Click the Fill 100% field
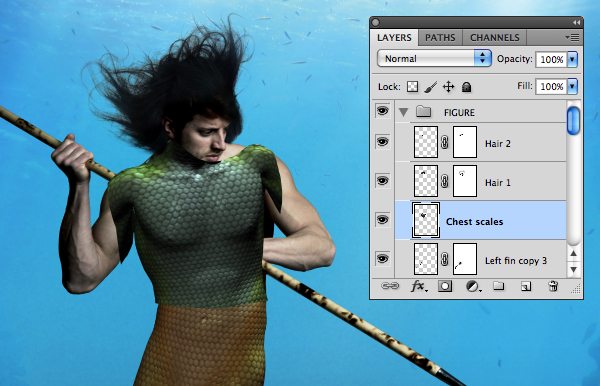The height and width of the screenshot is (386, 600). 551,86
